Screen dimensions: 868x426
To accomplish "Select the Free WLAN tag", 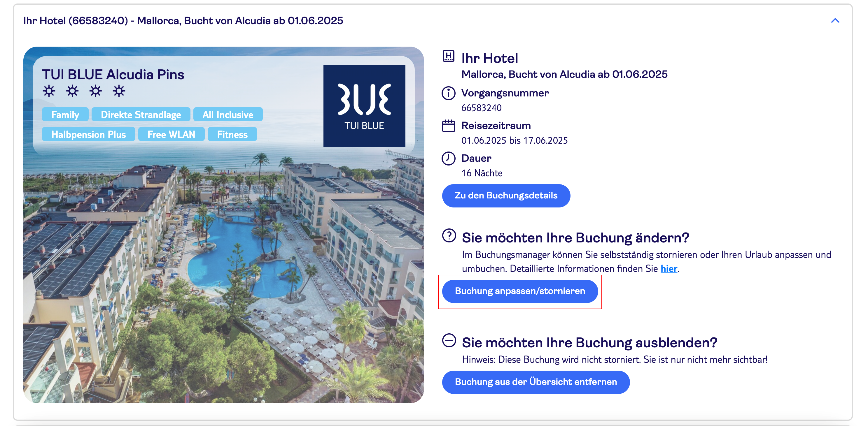I will [171, 134].
